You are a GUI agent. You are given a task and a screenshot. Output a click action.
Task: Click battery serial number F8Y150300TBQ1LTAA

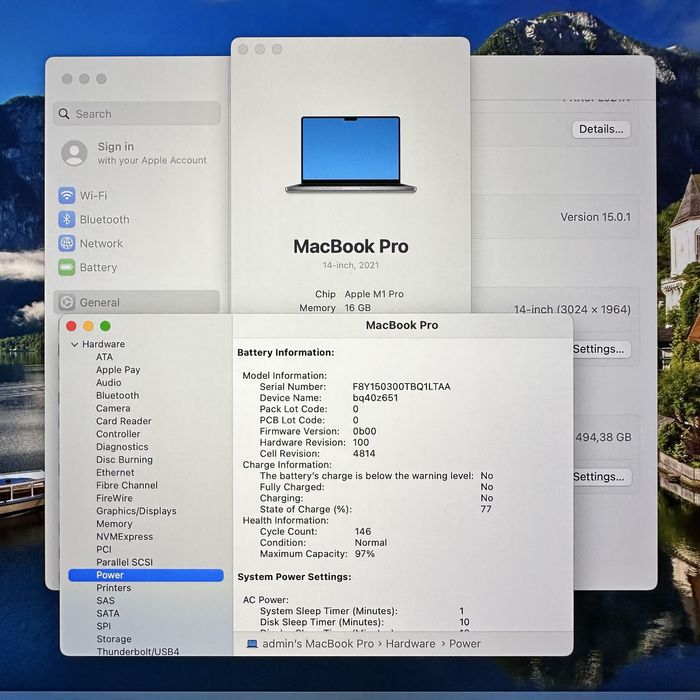[401, 387]
